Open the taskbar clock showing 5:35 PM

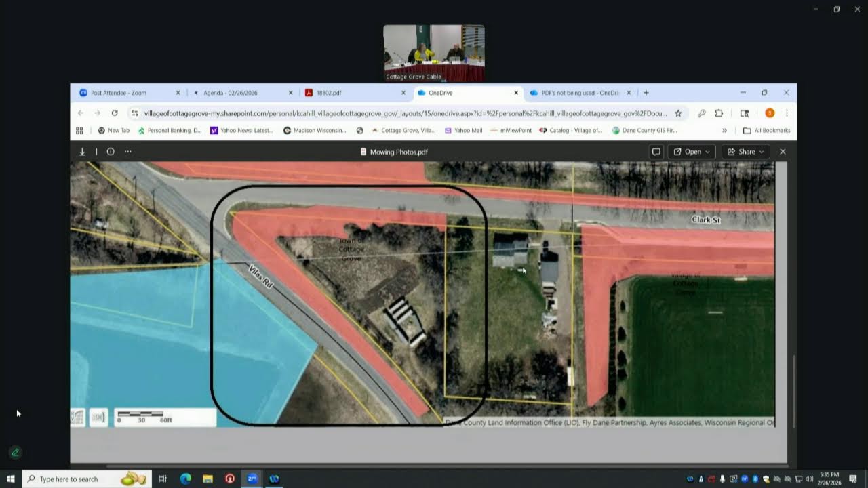coord(829,479)
